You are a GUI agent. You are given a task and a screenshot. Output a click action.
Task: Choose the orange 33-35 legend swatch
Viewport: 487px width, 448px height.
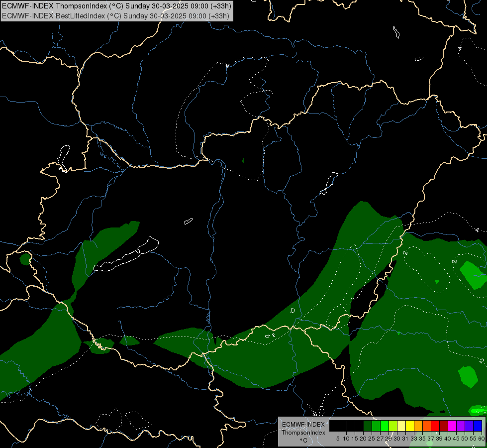tap(418, 426)
